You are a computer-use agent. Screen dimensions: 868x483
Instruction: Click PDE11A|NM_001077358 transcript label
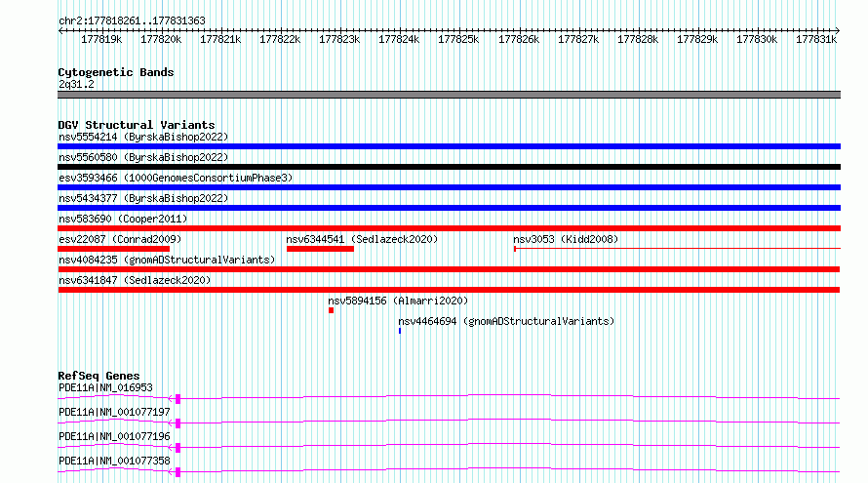[114, 461]
